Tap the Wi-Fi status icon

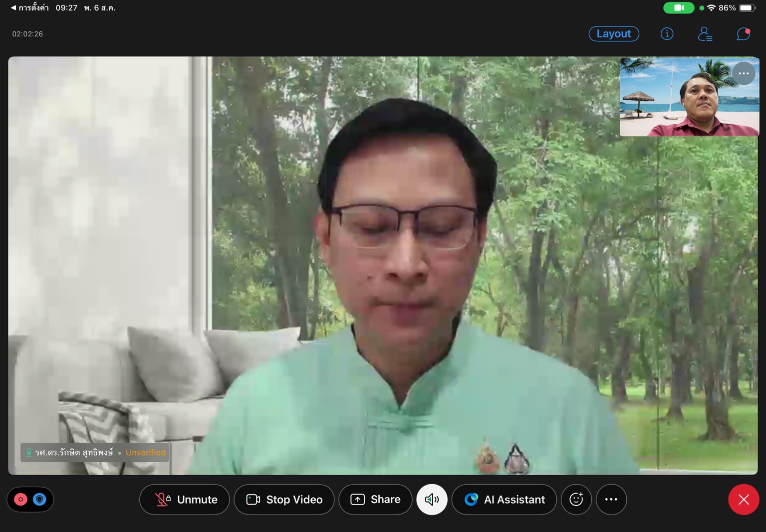(x=711, y=8)
